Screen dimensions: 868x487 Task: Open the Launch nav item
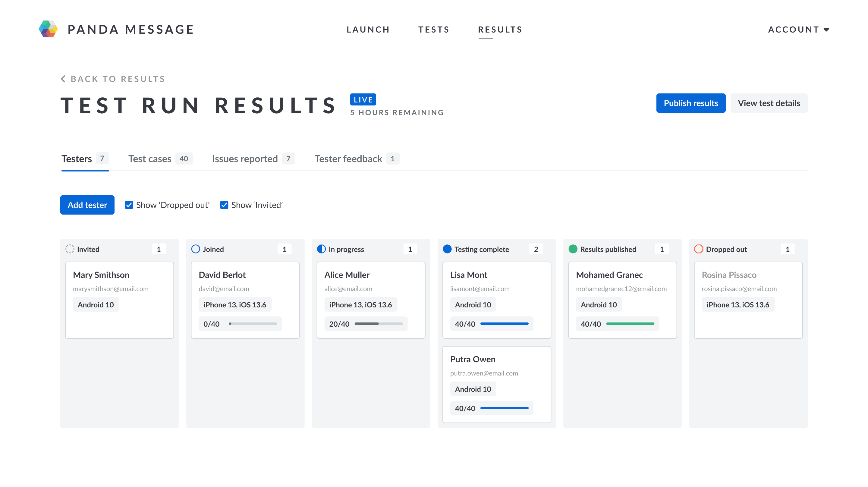coord(368,30)
